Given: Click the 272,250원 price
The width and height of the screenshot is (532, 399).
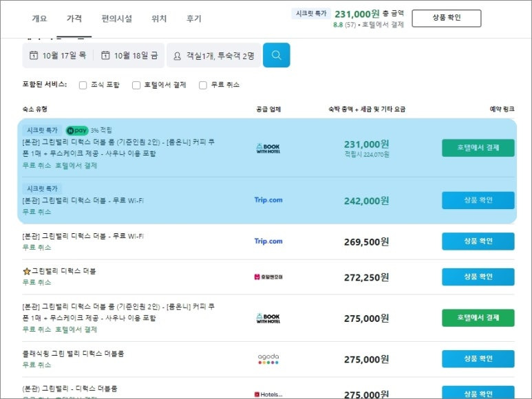Looking at the screenshot, I should pos(366,278).
